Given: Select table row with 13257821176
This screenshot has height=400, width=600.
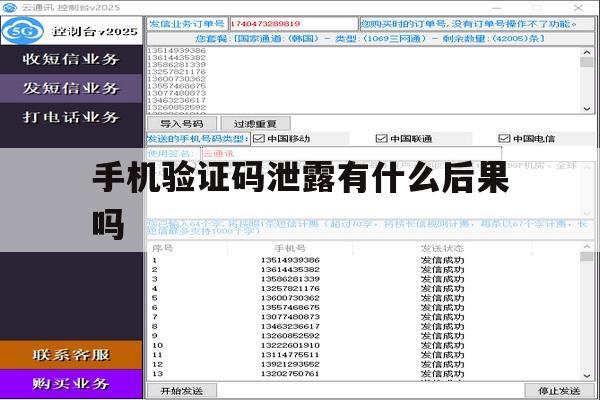Looking at the screenshot, I should [x=364, y=289].
